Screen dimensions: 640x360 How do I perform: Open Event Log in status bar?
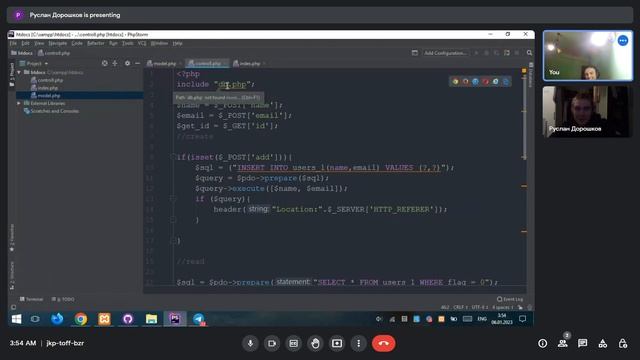pyautogui.click(x=510, y=299)
